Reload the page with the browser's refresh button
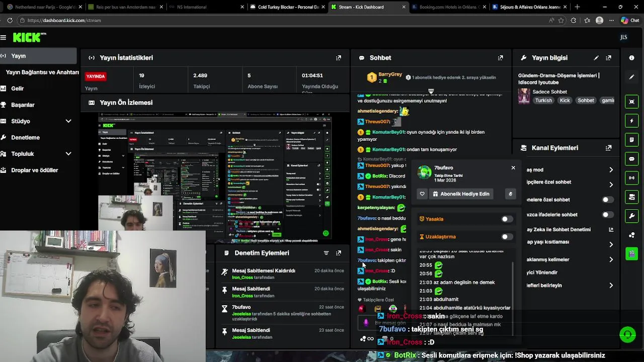 pyautogui.click(x=10, y=21)
